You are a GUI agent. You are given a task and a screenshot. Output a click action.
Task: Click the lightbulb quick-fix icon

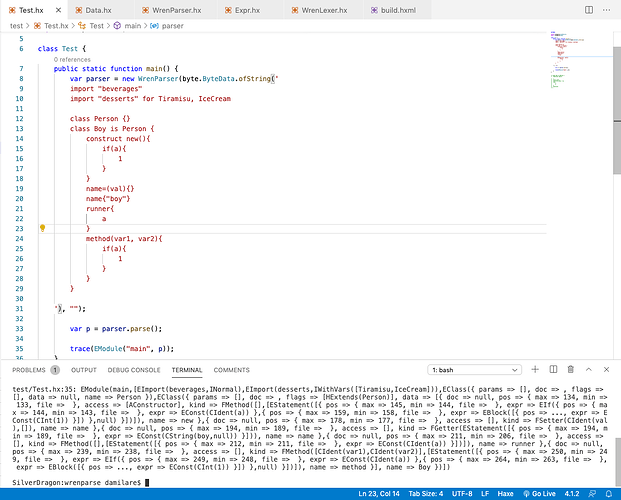pos(42,228)
